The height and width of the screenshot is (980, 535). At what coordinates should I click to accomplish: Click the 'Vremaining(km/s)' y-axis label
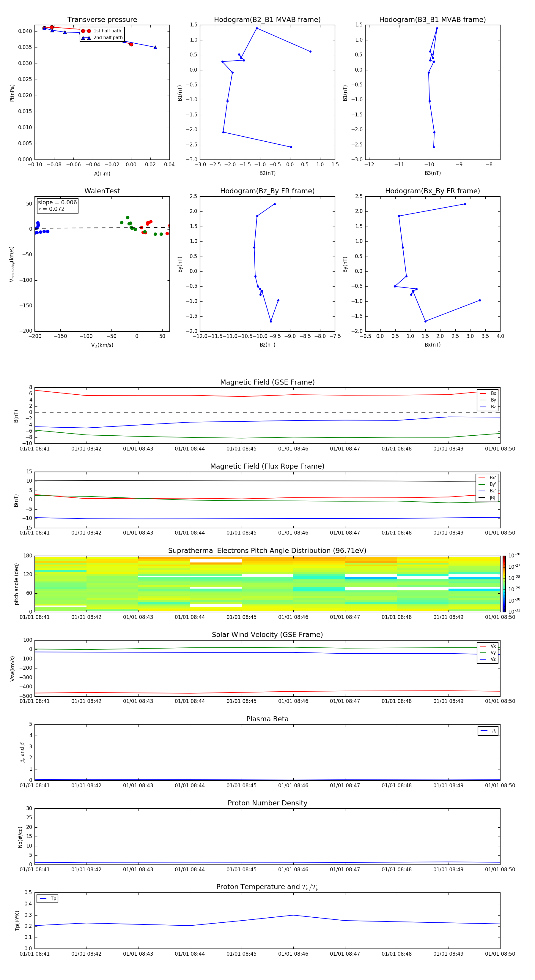12,264
